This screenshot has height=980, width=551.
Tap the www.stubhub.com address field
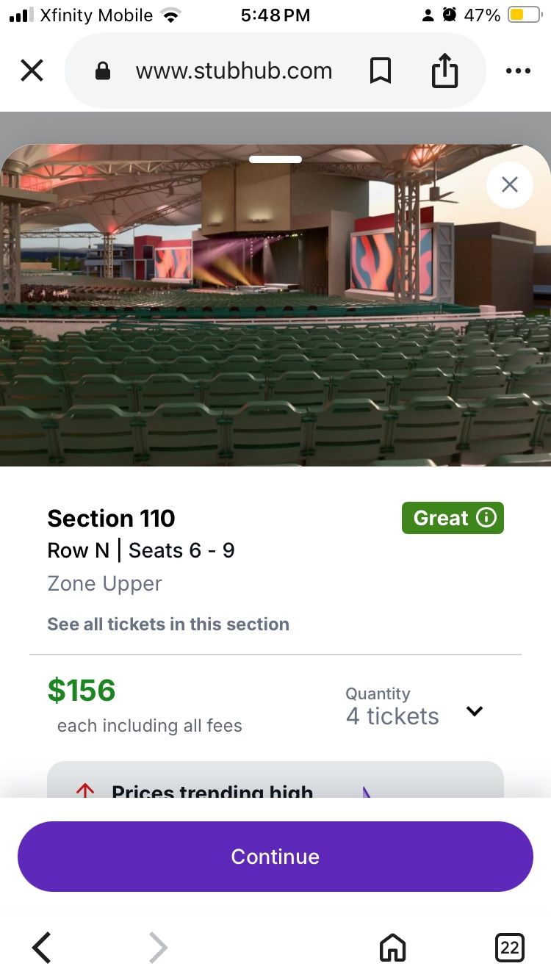pos(234,71)
